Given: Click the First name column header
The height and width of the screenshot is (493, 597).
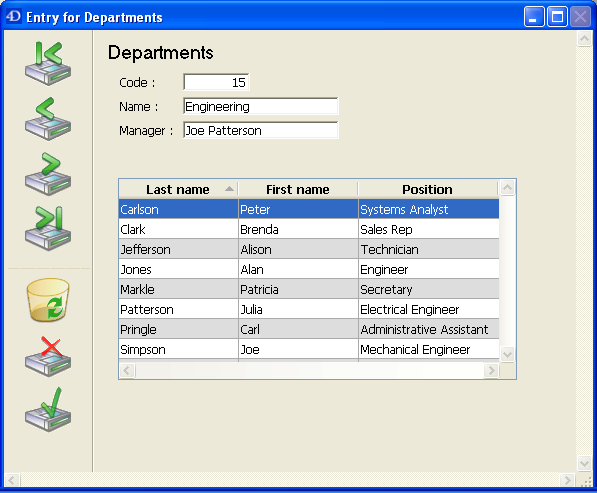Looking at the screenshot, I should [x=298, y=189].
